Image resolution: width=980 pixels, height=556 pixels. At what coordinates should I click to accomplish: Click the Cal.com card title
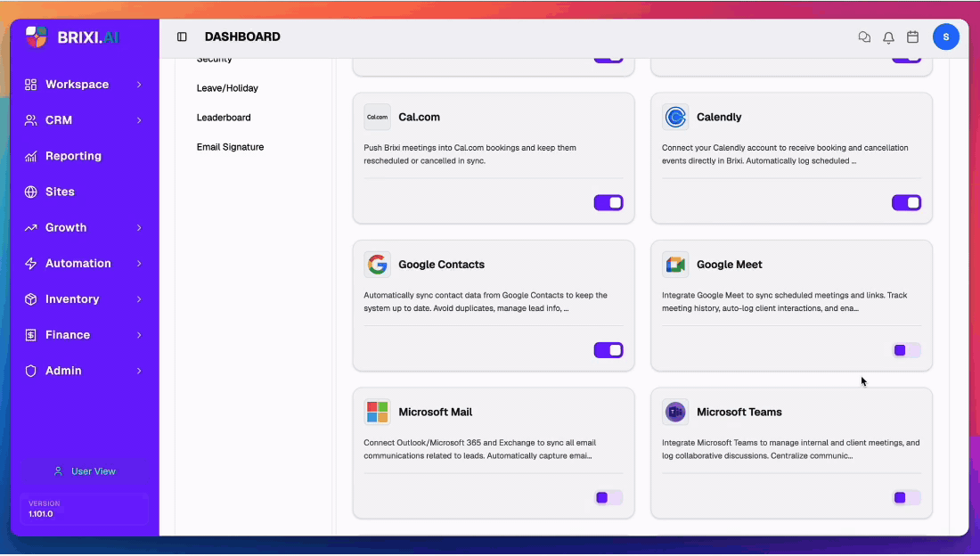[419, 117]
